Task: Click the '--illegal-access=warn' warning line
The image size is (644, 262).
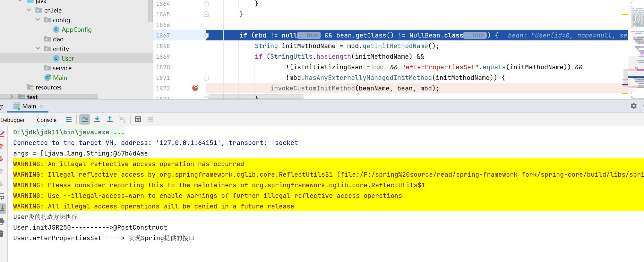Action: pos(207,196)
